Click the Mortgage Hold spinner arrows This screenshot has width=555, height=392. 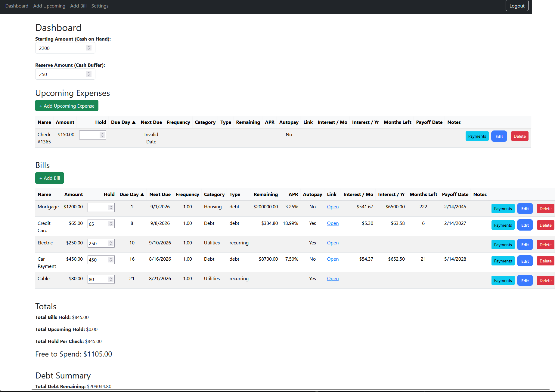[x=111, y=207]
